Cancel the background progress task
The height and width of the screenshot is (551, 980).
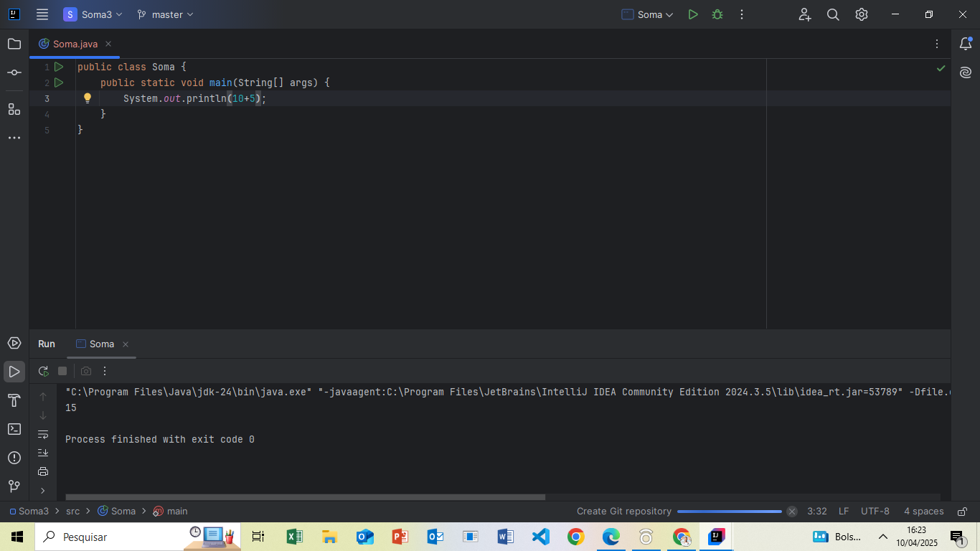click(x=792, y=512)
